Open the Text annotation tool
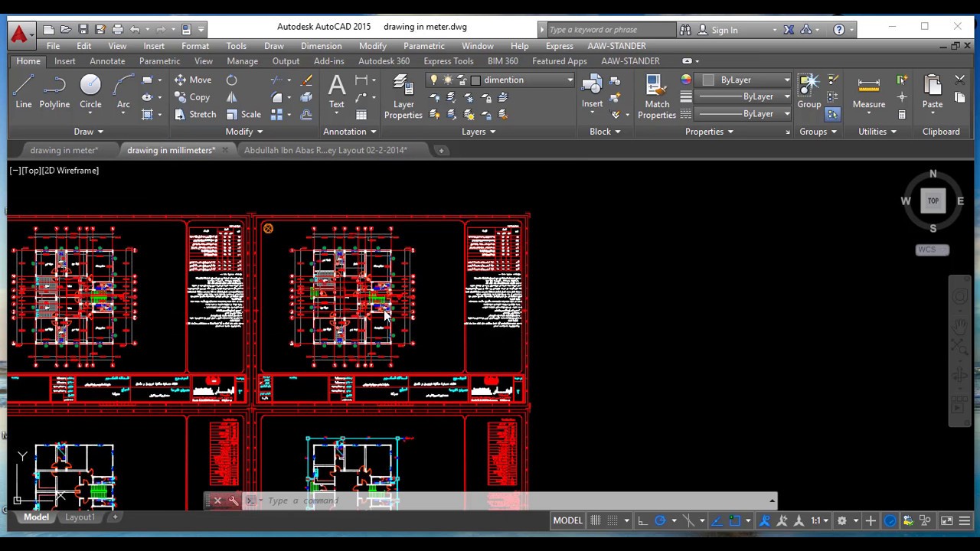 click(x=336, y=93)
